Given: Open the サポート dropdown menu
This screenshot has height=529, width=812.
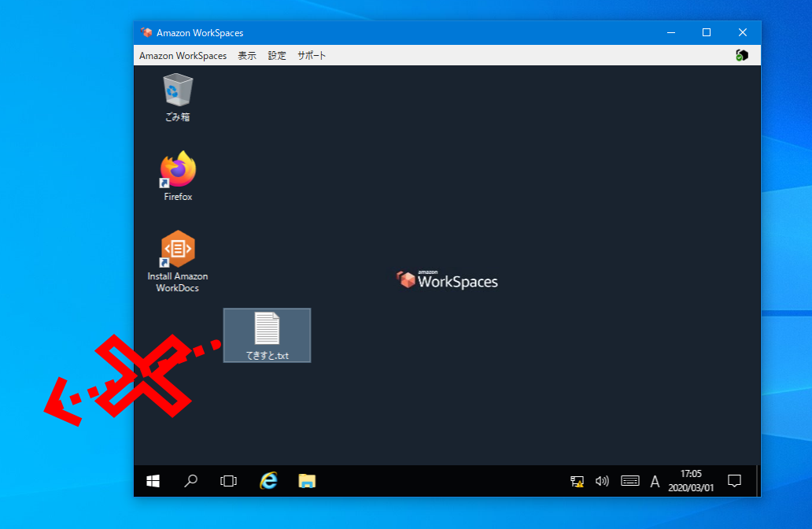Looking at the screenshot, I should [311, 55].
